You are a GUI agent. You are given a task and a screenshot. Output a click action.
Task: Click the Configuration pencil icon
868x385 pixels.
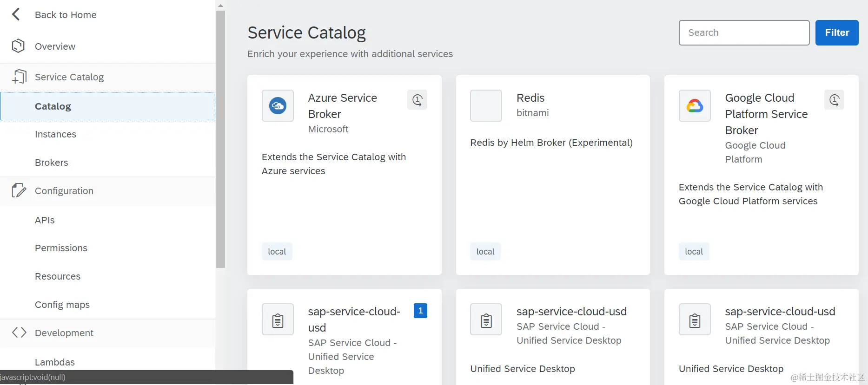click(19, 190)
